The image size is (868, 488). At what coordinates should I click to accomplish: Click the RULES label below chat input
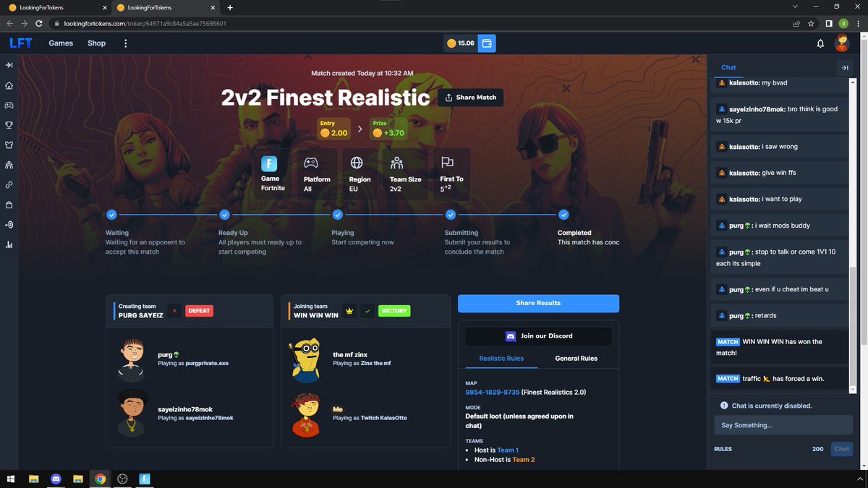coord(723,449)
